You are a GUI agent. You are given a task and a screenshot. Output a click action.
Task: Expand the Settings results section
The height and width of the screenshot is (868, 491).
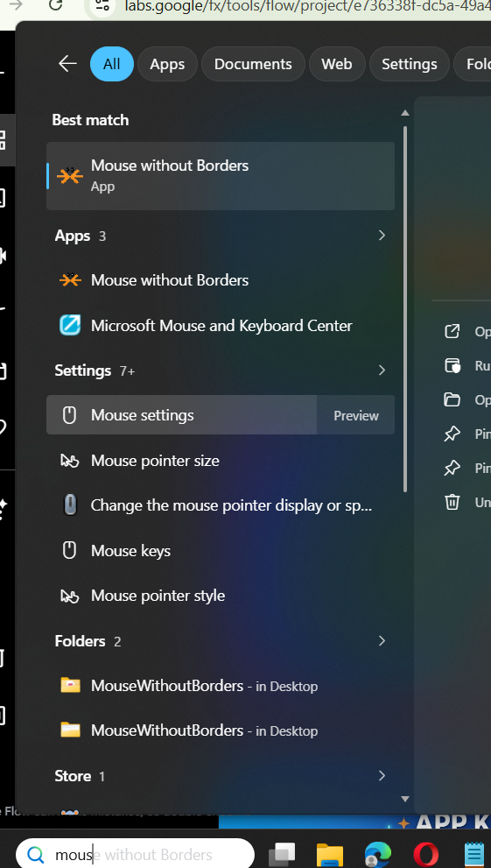[382, 370]
